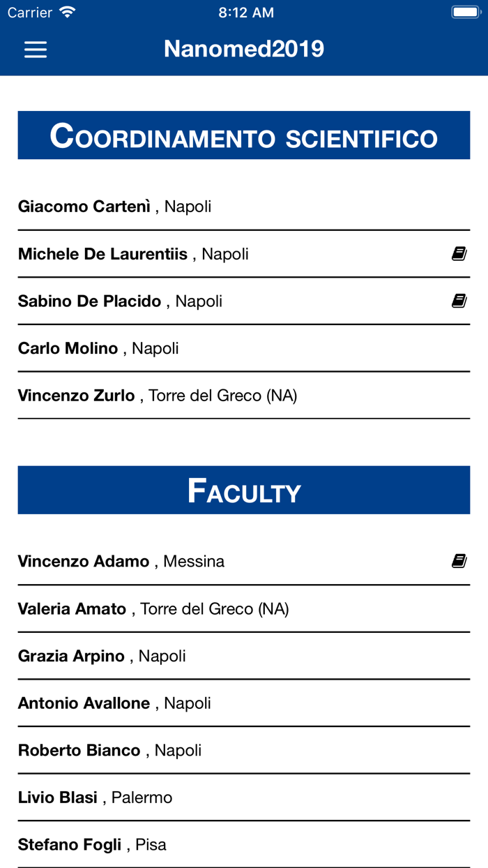Tap the battery status icon
This screenshot has height=868, width=488.
pyautogui.click(x=464, y=13)
